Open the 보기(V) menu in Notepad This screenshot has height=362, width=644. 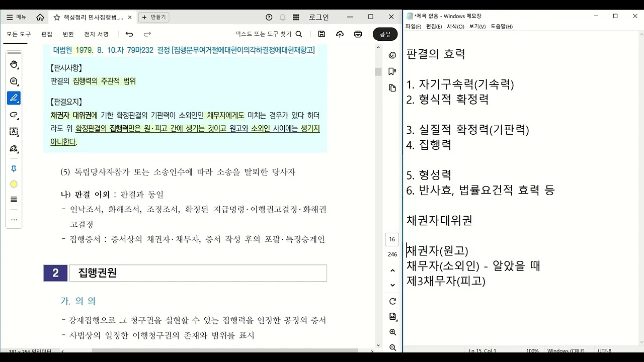tap(477, 27)
